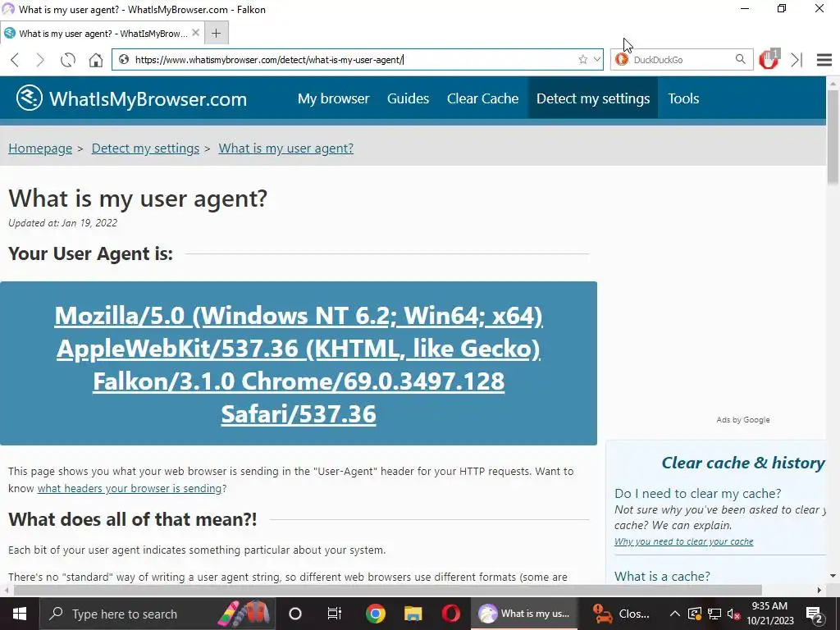Click 'Do I need to clear my cache?' heading
The image size is (840, 630).
click(x=697, y=493)
